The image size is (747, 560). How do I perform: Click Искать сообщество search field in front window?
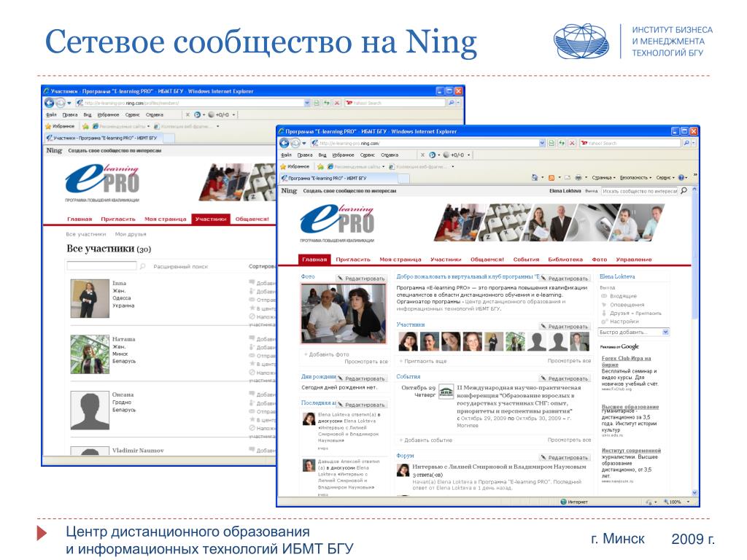point(639,191)
